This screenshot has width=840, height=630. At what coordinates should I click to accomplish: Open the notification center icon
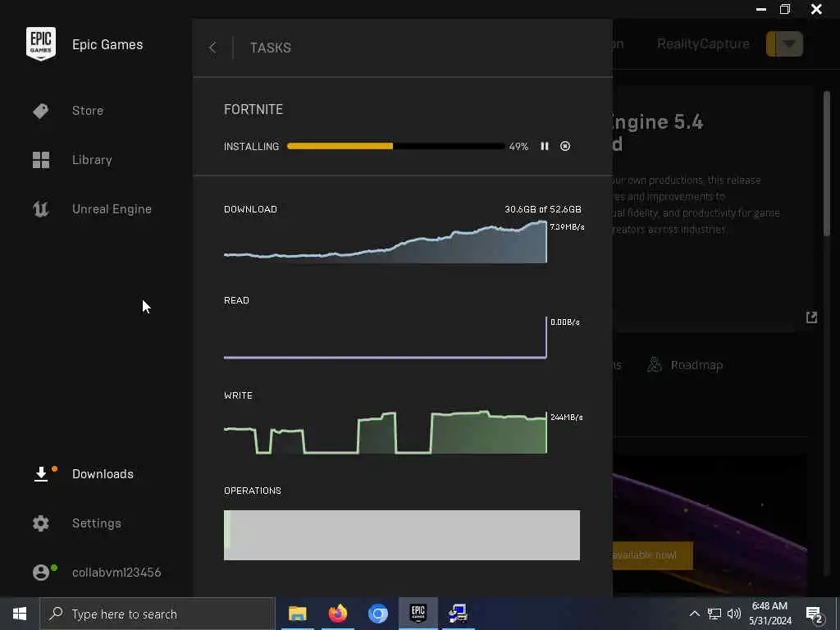pyautogui.click(x=815, y=614)
